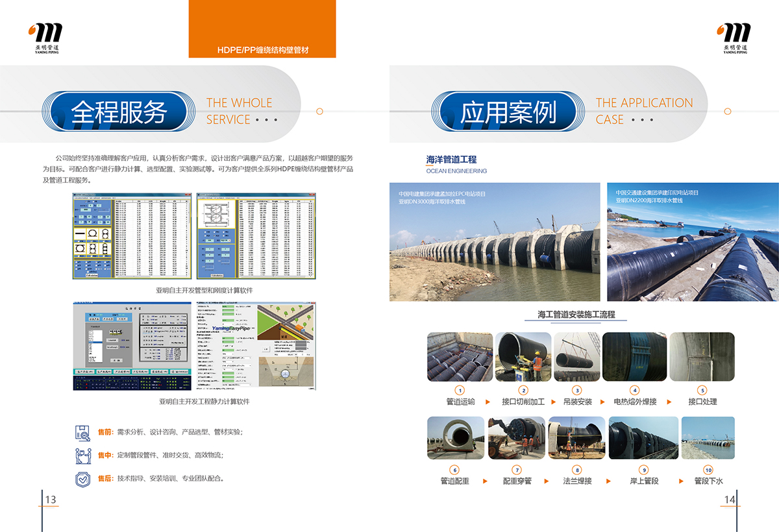This screenshot has height=532, width=779.
Task: Click the 接口处理 step label
Action: coord(702,402)
